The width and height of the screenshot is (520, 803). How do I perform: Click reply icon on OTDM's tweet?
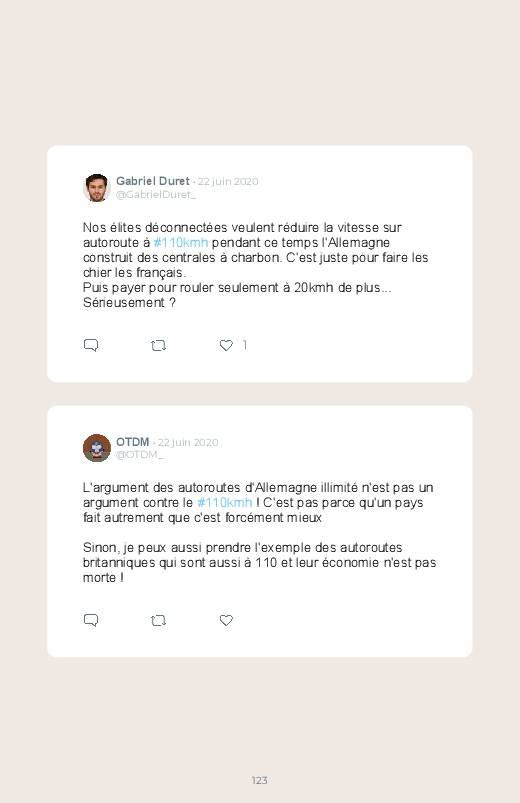(x=91, y=620)
